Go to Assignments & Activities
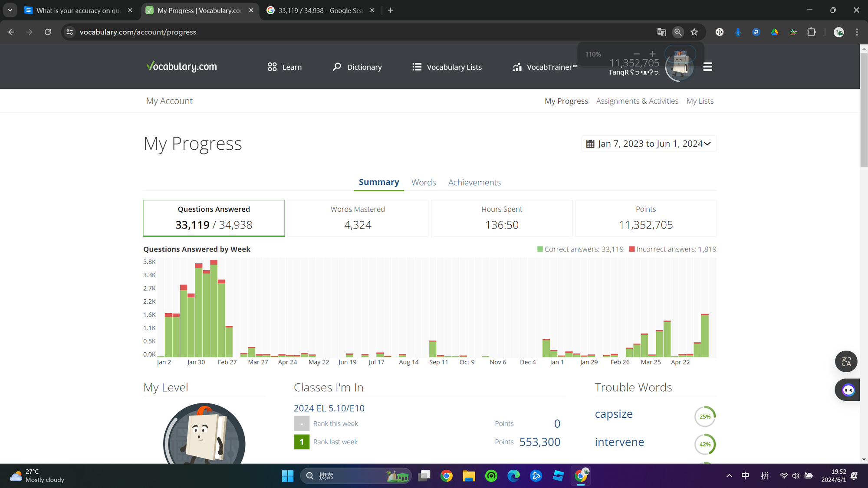 (x=637, y=101)
